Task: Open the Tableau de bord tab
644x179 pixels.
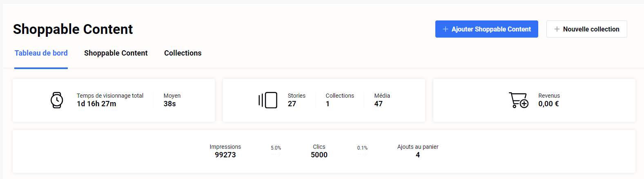Action: click(41, 53)
